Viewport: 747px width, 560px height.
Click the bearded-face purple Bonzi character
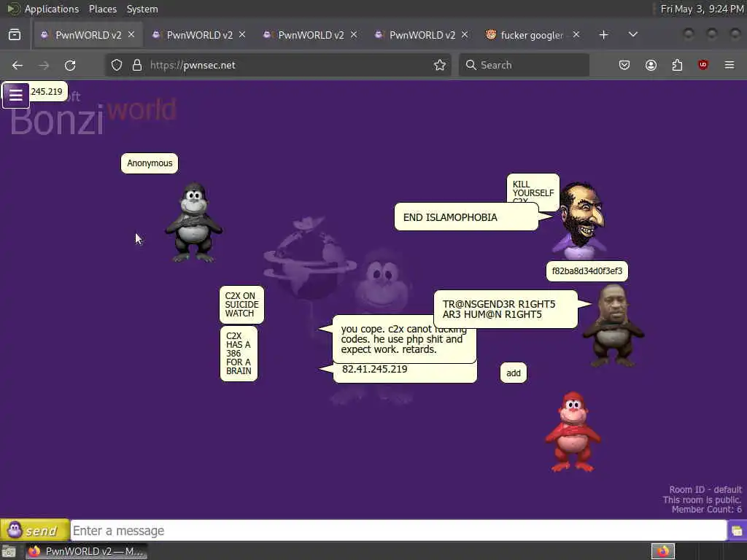tap(580, 220)
